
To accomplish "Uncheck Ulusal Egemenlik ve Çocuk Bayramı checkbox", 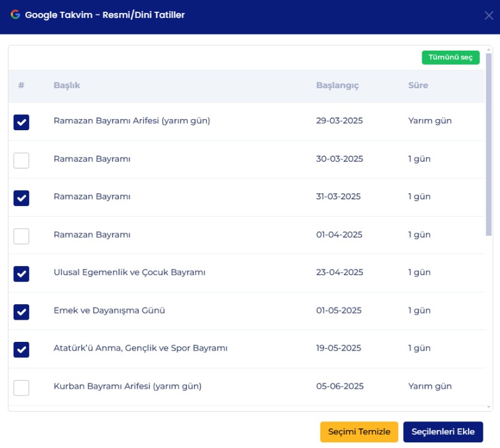I will (x=22, y=273).
